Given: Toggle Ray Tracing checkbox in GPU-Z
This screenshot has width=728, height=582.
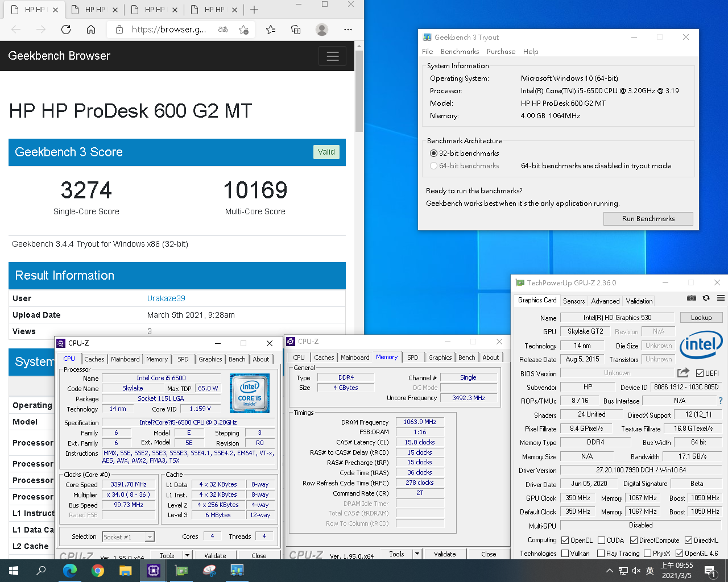Looking at the screenshot, I should point(601,554).
